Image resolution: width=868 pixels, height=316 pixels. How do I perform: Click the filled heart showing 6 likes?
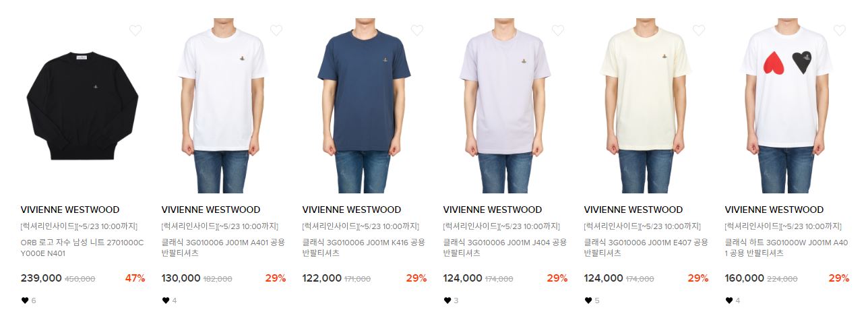[x=25, y=301]
